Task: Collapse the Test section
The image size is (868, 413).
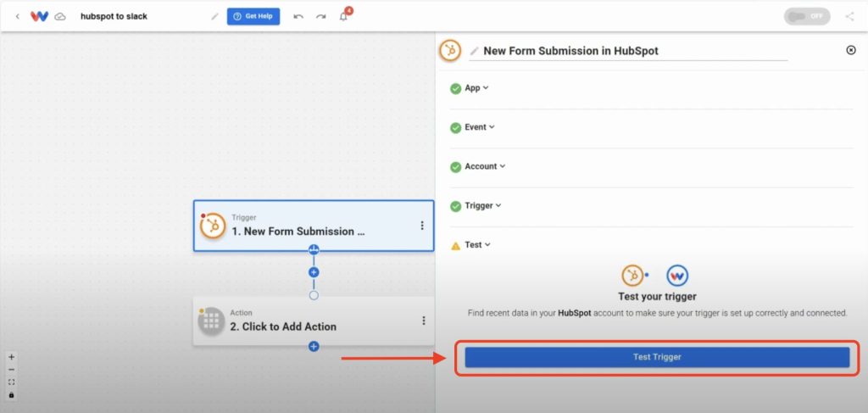Action: [471, 245]
